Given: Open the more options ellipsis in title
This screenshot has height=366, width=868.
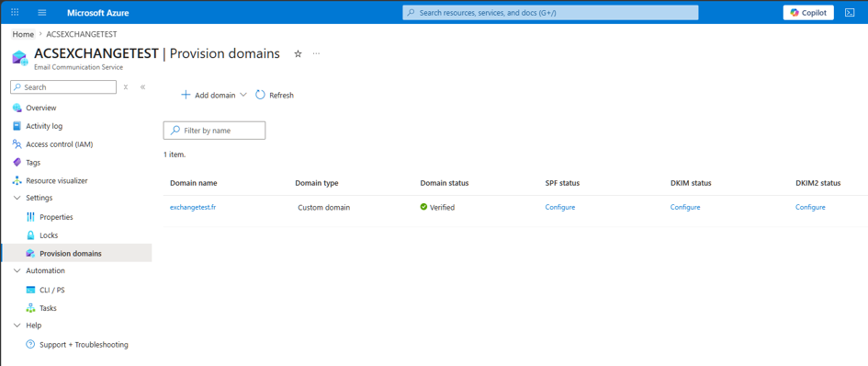Looking at the screenshot, I should coord(316,53).
